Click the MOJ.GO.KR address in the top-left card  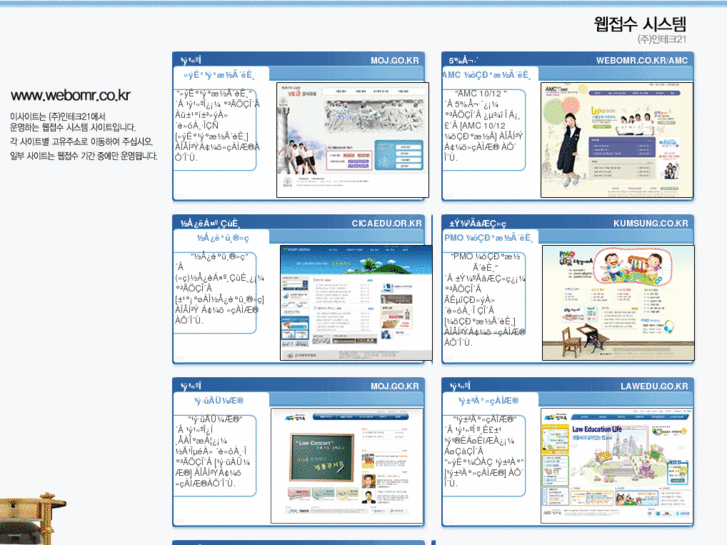[x=395, y=60]
